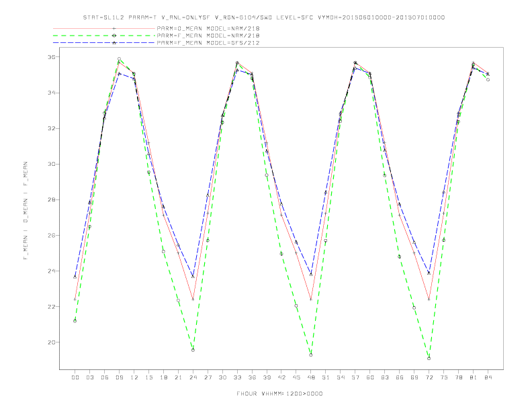
Task: Select legend entry PARM=O_MEAN MODEL=NAM/218
Action: pos(208,28)
